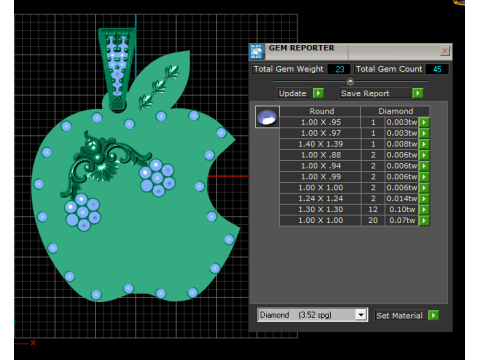
Task: Click the green arrow next to Save Report
Action: (418, 93)
